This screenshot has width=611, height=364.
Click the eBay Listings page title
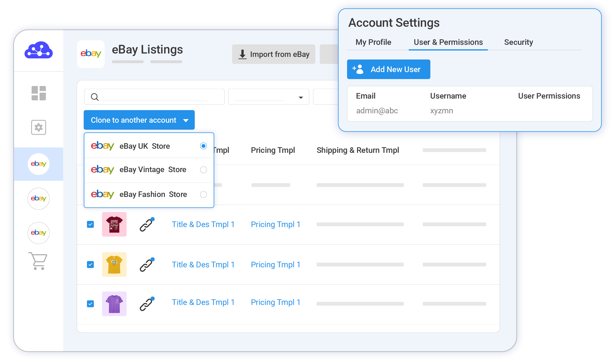tap(147, 50)
